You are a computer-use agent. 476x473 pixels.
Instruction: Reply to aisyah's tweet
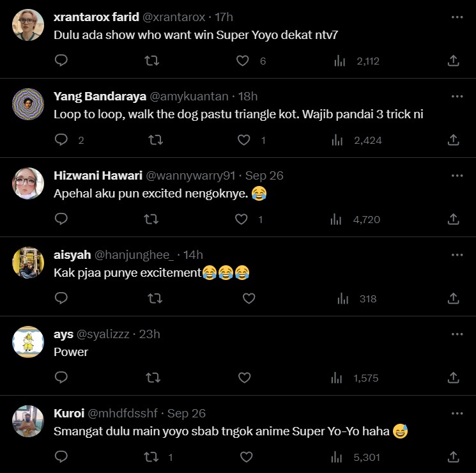[61, 299]
